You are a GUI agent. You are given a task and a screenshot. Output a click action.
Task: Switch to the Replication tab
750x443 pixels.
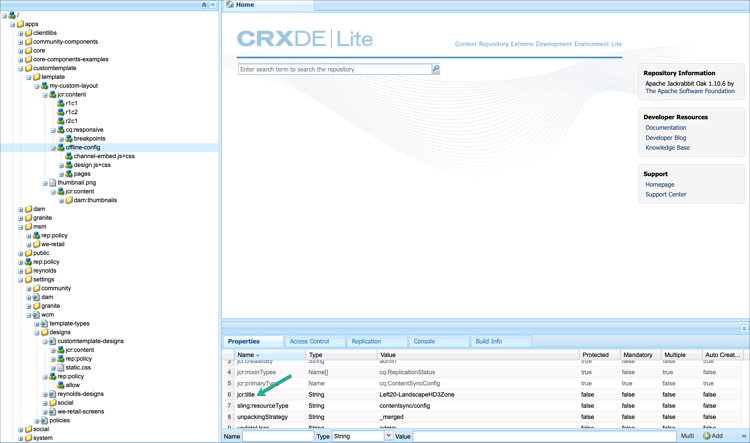pyautogui.click(x=377, y=342)
